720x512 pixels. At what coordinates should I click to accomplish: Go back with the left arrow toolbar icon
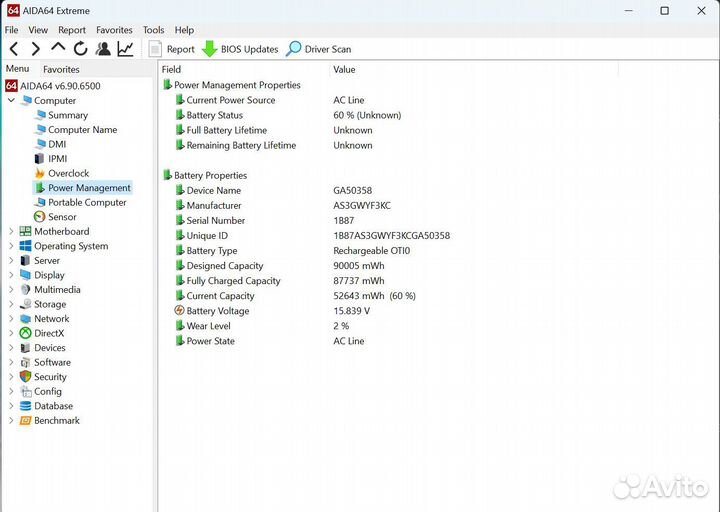14,49
